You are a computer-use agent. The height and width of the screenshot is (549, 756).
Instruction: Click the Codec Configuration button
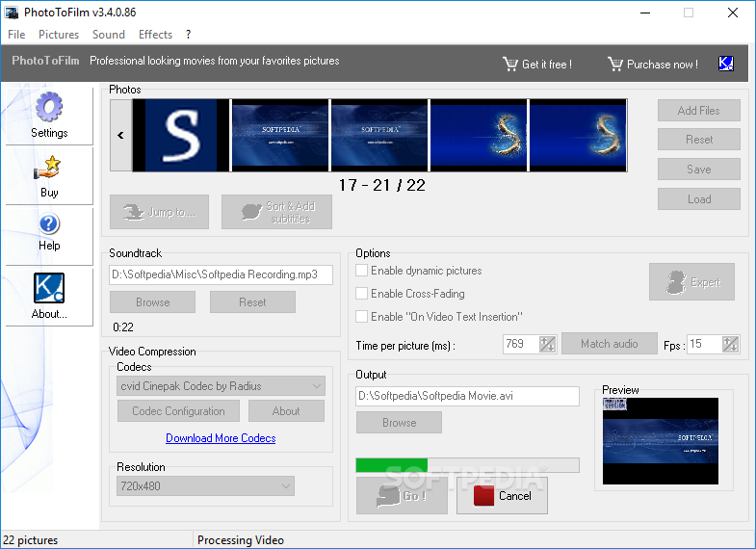point(178,411)
